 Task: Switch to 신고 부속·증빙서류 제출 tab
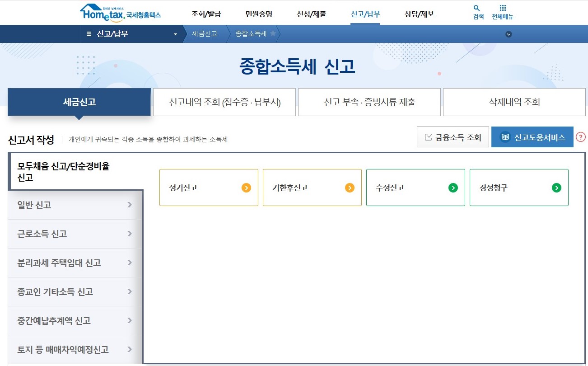coord(369,102)
